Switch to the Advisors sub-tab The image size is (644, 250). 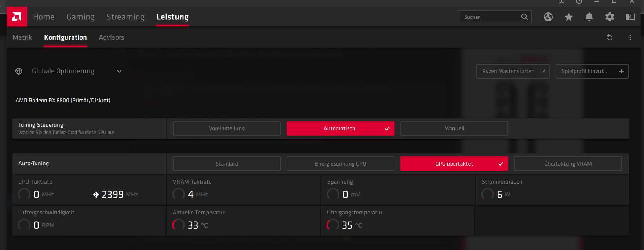click(x=112, y=37)
